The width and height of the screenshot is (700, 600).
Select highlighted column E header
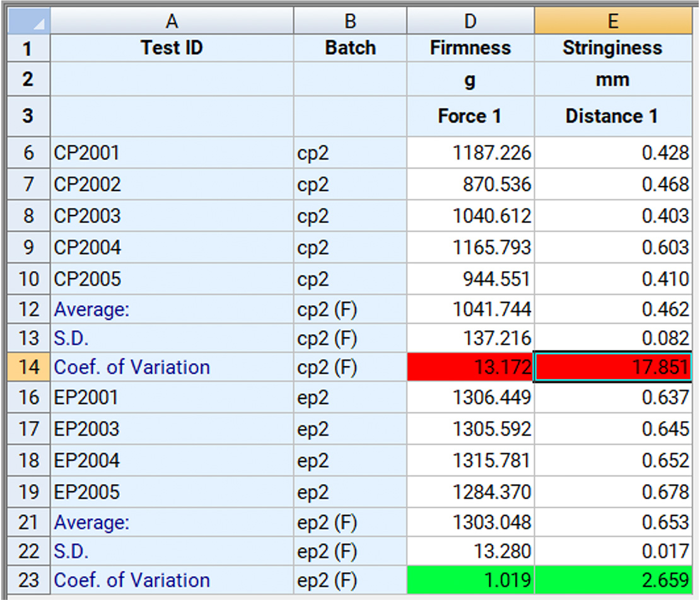pos(612,22)
